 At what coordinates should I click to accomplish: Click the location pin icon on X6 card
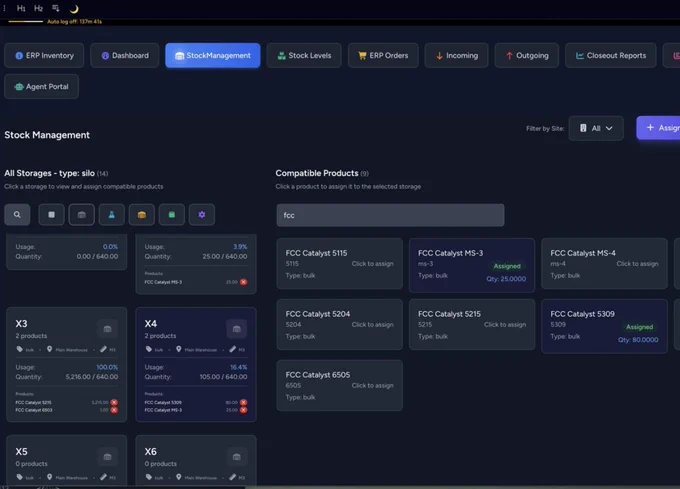[179, 477]
